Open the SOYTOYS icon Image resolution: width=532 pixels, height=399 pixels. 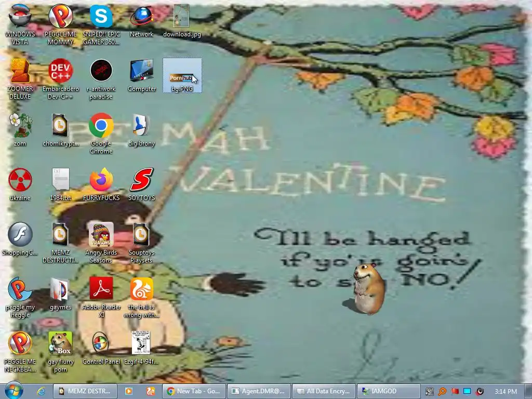[141, 184]
